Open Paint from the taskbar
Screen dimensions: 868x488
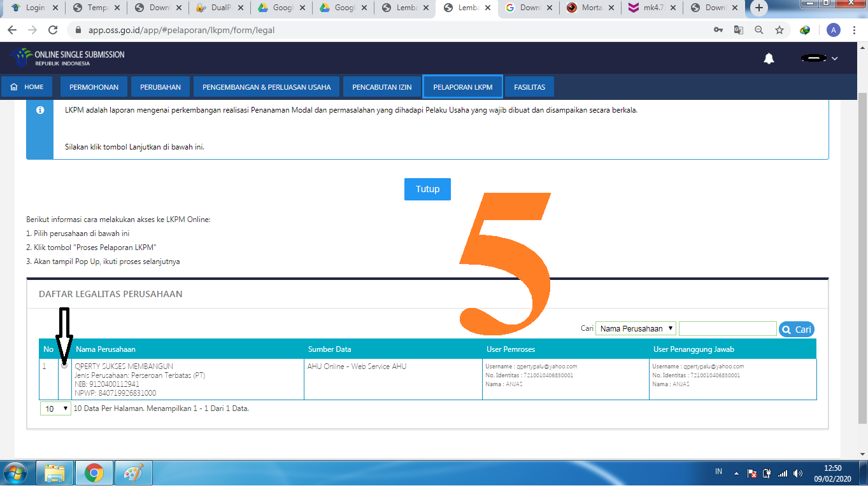(133, 473)
